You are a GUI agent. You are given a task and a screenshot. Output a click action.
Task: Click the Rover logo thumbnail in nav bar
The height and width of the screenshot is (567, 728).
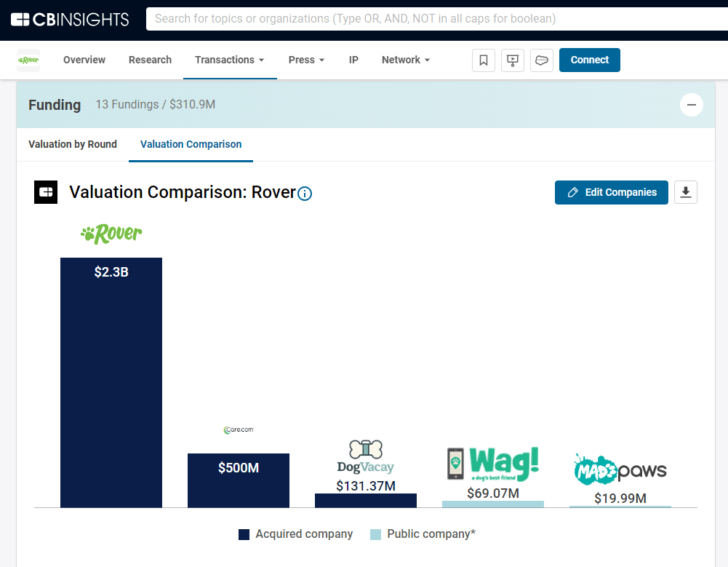coord(28,60)
